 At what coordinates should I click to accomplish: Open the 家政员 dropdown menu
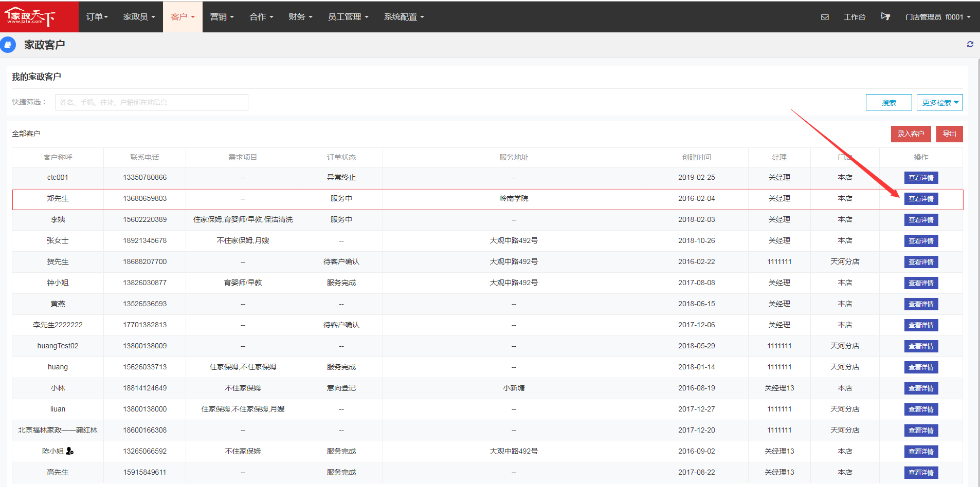[139, 17]
